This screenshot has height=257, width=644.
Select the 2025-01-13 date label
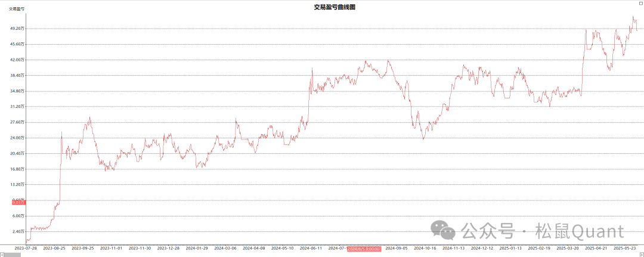tap(510, 248)
